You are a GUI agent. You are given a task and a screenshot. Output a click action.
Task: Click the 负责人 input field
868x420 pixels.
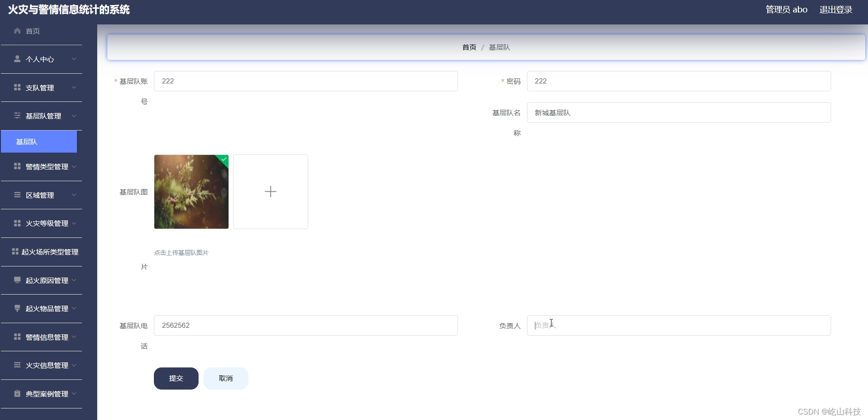[x=679, y=325]
